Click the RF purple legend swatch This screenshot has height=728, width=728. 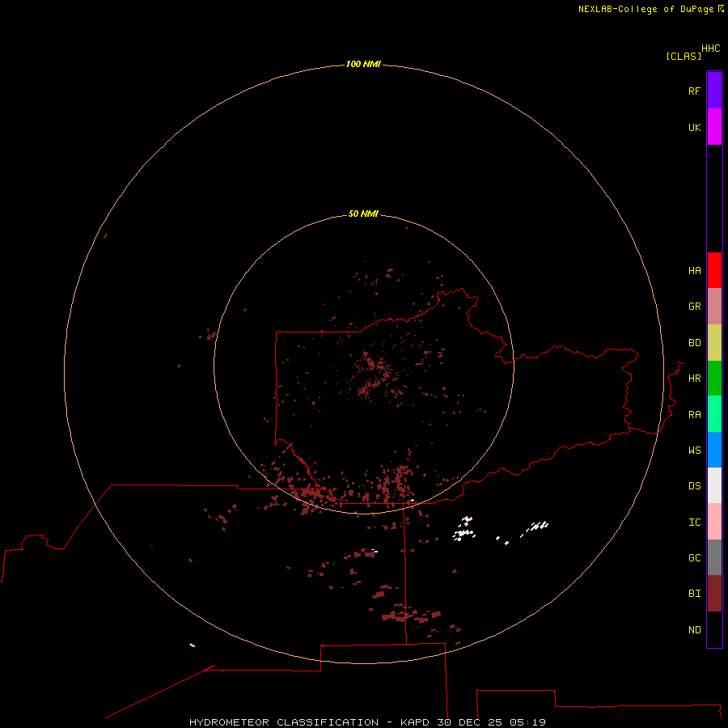(x=714, y=91)
